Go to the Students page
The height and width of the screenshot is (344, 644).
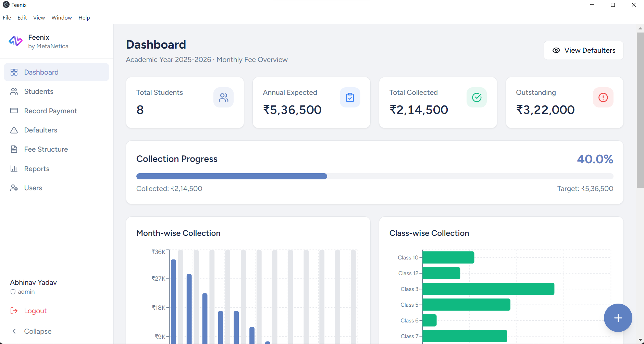[57, 91]
